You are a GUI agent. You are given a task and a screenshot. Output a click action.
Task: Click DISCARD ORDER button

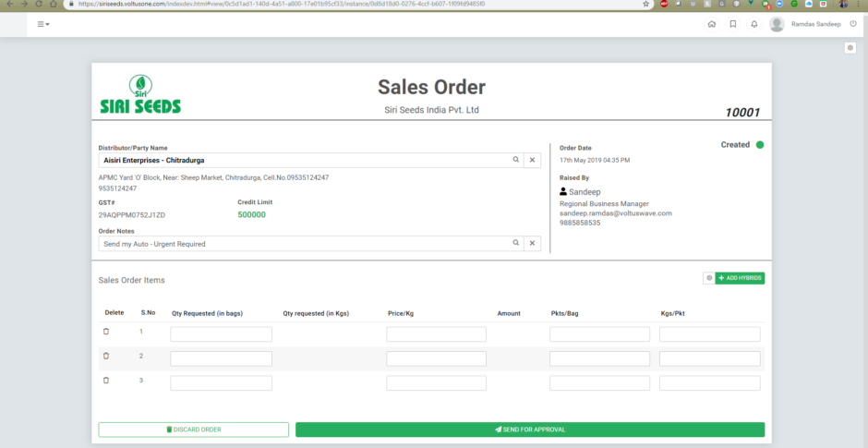pos(193,430)
